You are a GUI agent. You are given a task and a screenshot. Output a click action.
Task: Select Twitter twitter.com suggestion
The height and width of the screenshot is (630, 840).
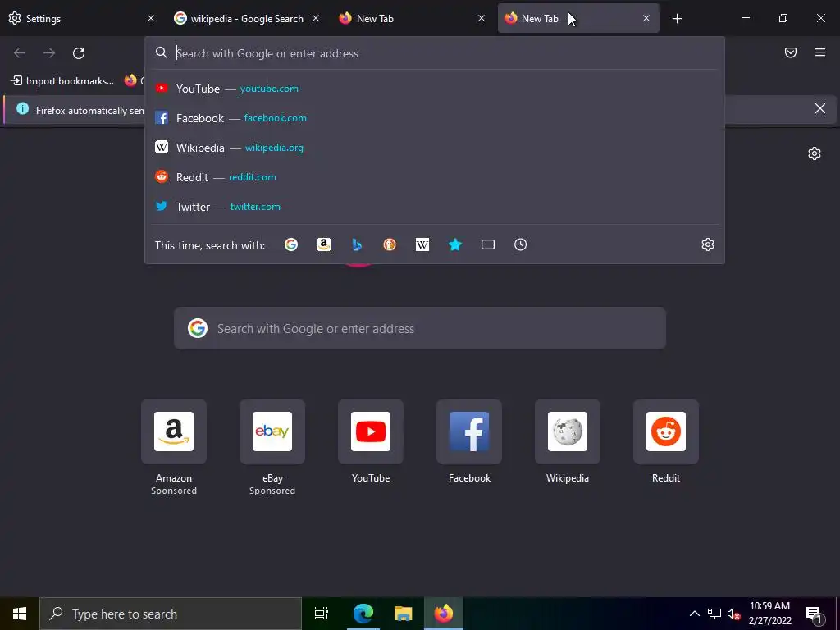[435, 206]
